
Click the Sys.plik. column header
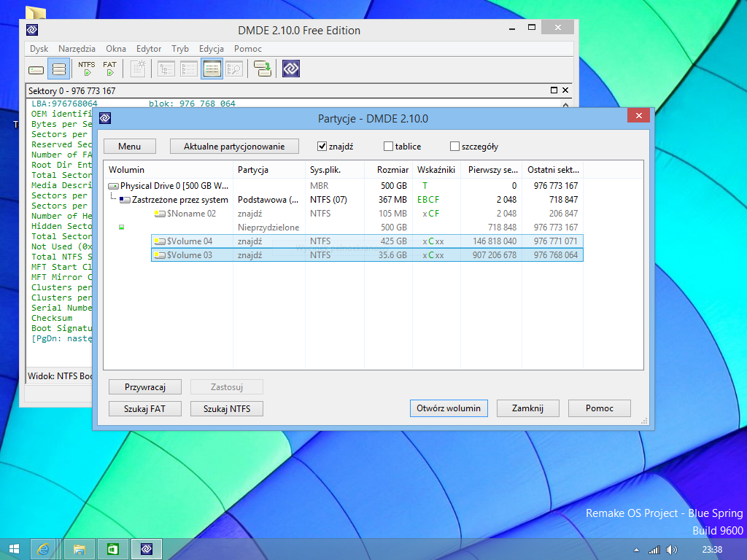pos(335,170)
